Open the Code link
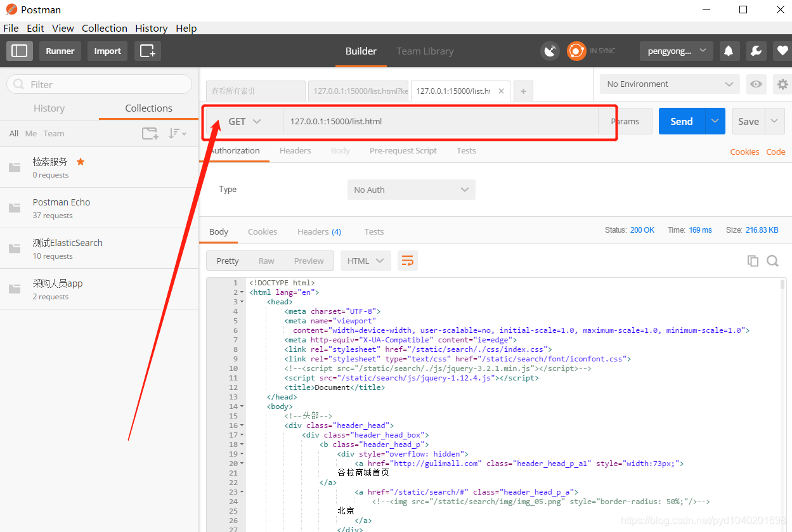 pyautogui.click(x=776, y=152)
